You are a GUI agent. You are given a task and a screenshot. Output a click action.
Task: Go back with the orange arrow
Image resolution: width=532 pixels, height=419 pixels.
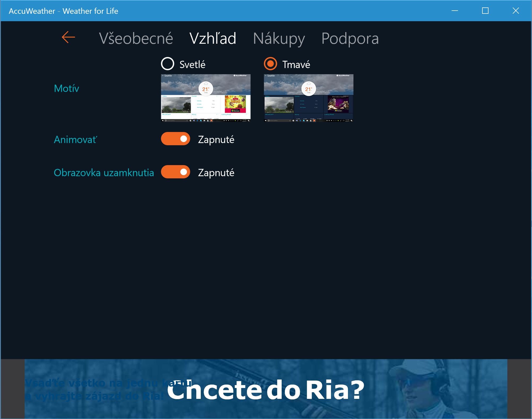click(x=68, y=37)
